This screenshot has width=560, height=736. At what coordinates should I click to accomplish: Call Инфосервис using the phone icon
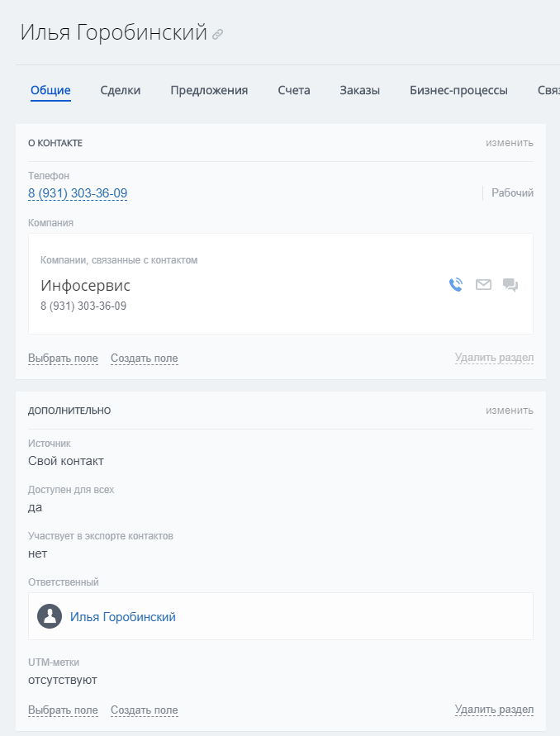click(456, 285)
